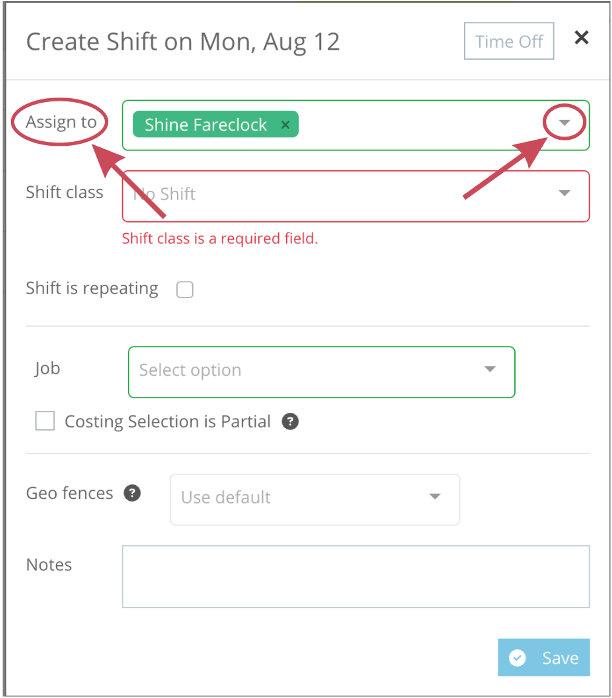The width and height of the screenshot is (612, 698).
Task: Click the checkmark icon on Save button
Action: (x=517, y=657)
